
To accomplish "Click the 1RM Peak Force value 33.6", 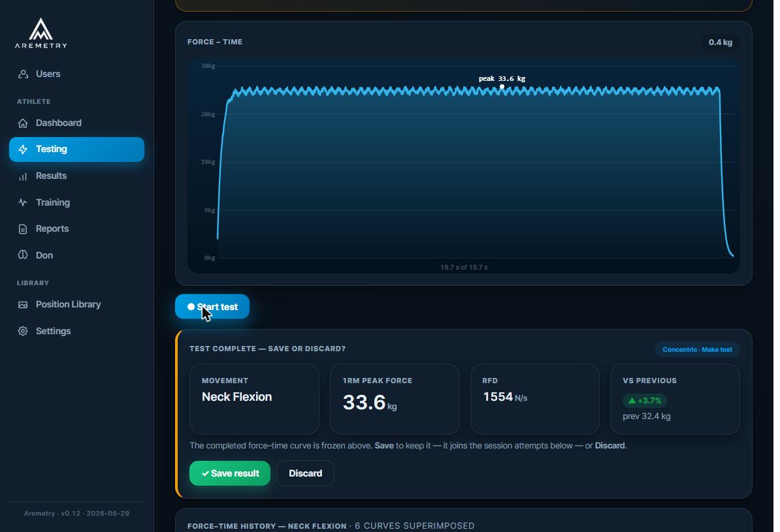I will (x=364, y=402).
